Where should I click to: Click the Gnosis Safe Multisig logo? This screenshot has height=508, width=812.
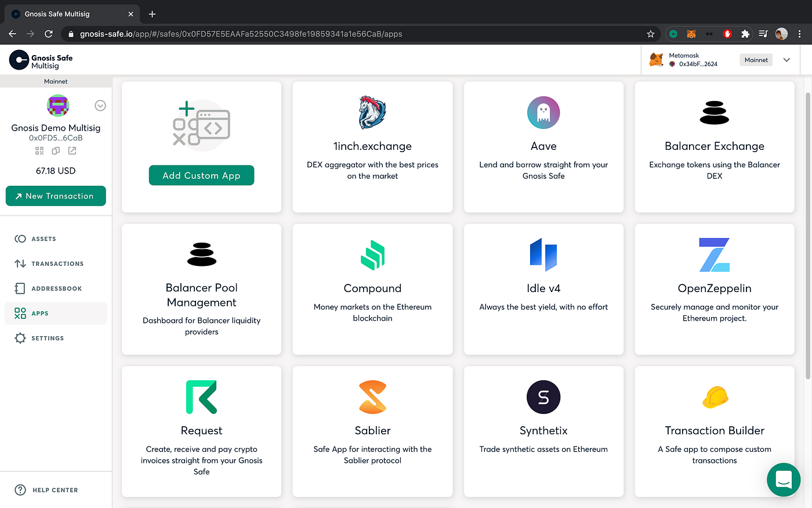[41, 60]
